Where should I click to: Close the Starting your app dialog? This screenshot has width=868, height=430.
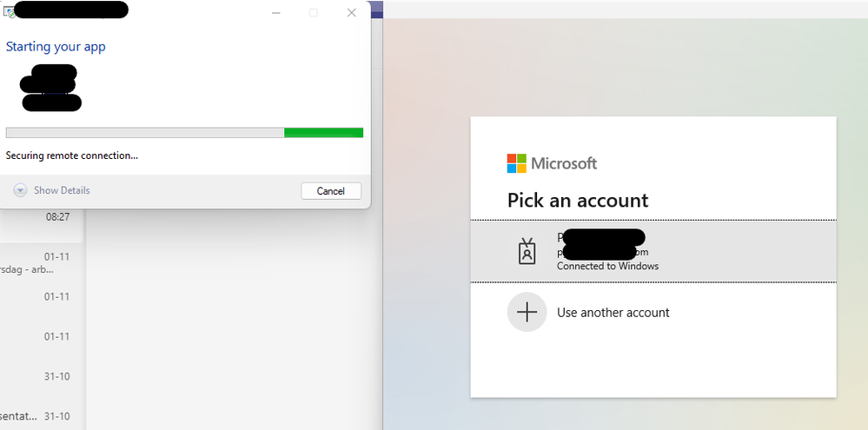(x=352, y=13)
